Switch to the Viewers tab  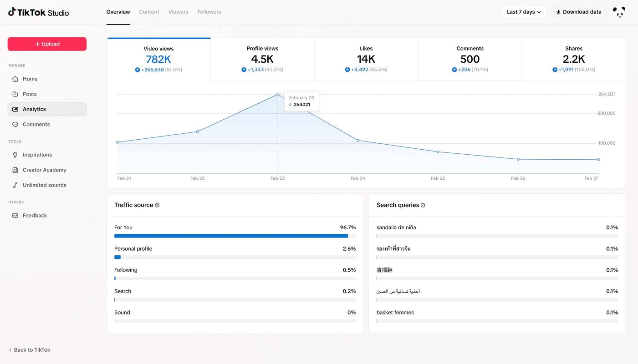pos(178,12)
